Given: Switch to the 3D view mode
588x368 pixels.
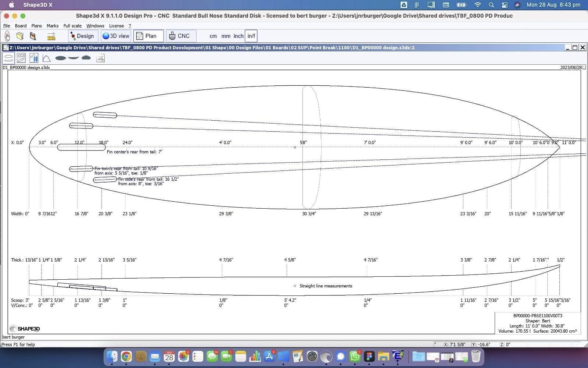Looking at the screenshot, I should pyautogui.click(x=116, y=36).
